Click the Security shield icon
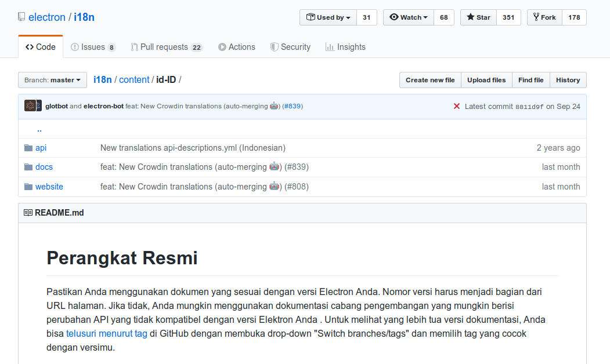Viewport: 610px width, 364px height. (273, 46)
